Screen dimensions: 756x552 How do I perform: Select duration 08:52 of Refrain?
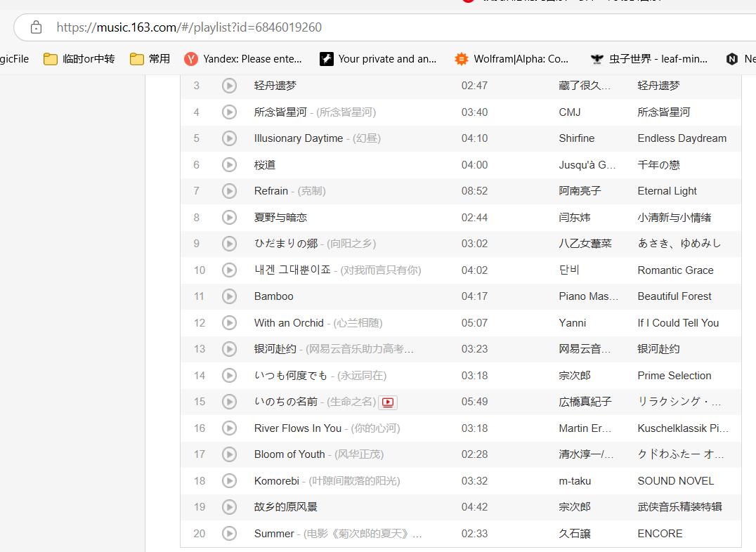click(474, 191)
